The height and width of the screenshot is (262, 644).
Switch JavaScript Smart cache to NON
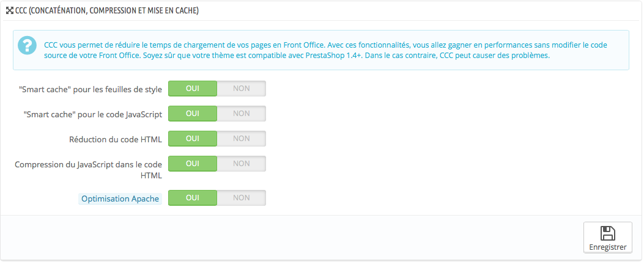tap(242, 114)
